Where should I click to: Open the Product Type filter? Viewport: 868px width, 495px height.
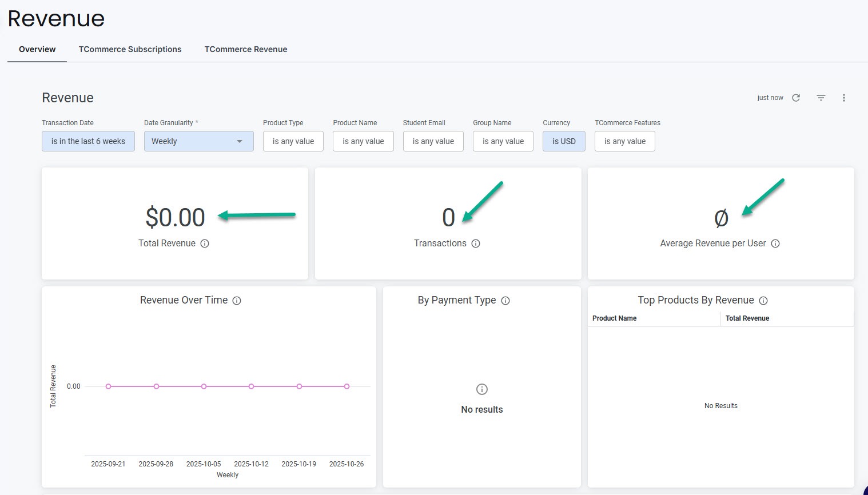(x=293, y=141)
